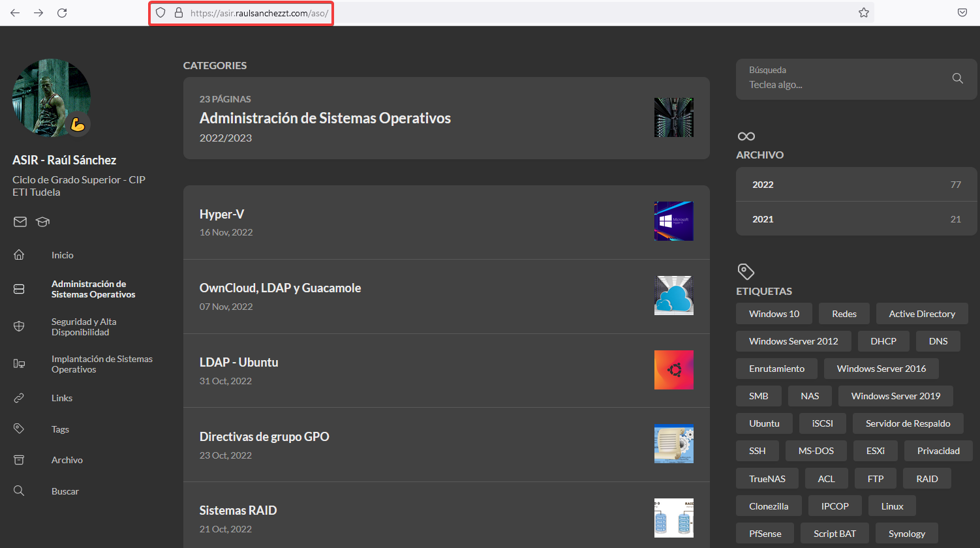Open the Inicio sidebar menu item
The width and height of the screenshot is (980, 548).
(63, 255)
